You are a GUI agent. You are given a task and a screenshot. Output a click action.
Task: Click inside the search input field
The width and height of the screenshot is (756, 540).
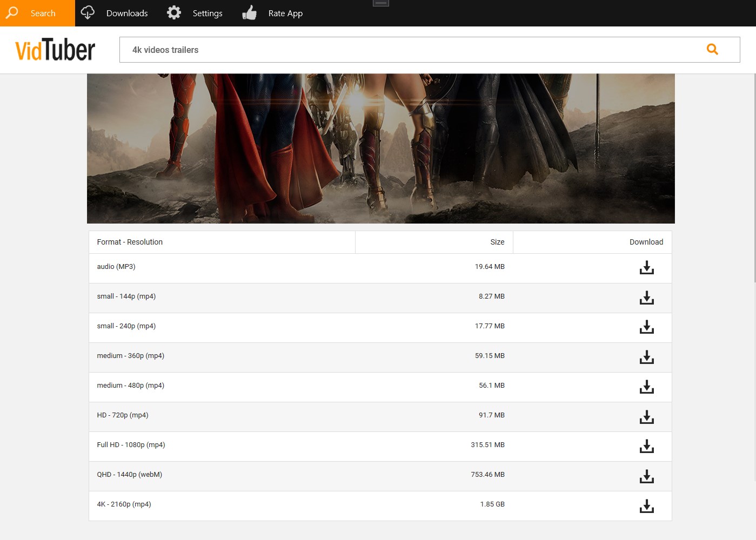tap(378, 49)
